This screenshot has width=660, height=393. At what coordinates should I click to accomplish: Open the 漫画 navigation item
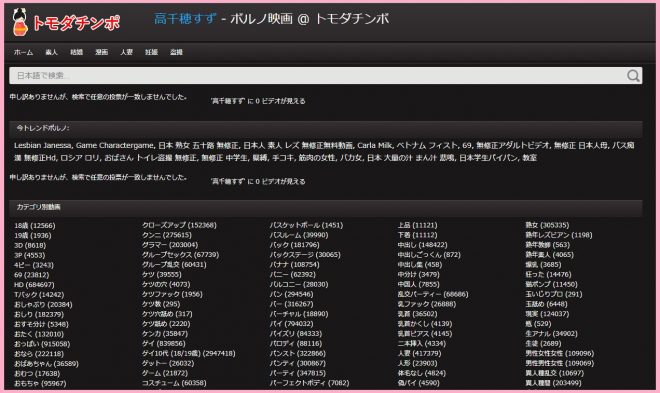pos(101,52)
